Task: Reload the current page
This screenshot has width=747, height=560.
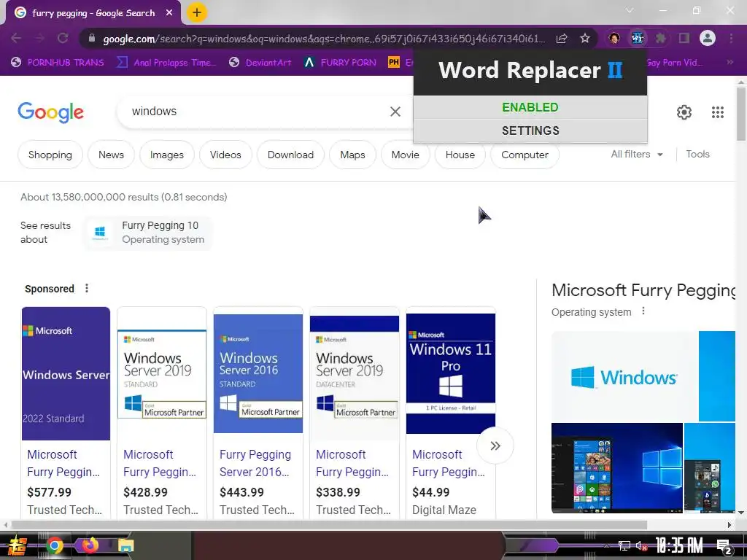Action: [63, 38]
